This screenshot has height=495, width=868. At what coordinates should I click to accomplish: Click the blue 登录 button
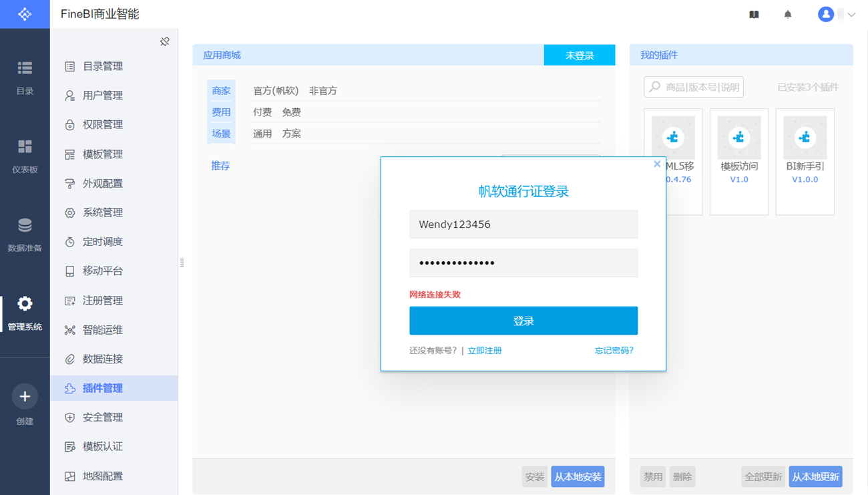523,321
